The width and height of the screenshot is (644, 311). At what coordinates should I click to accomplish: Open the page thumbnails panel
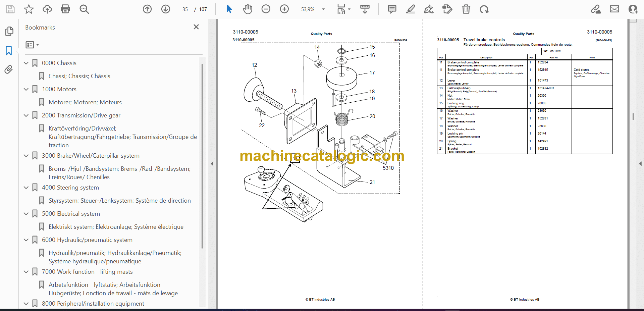tap(9, 31)
